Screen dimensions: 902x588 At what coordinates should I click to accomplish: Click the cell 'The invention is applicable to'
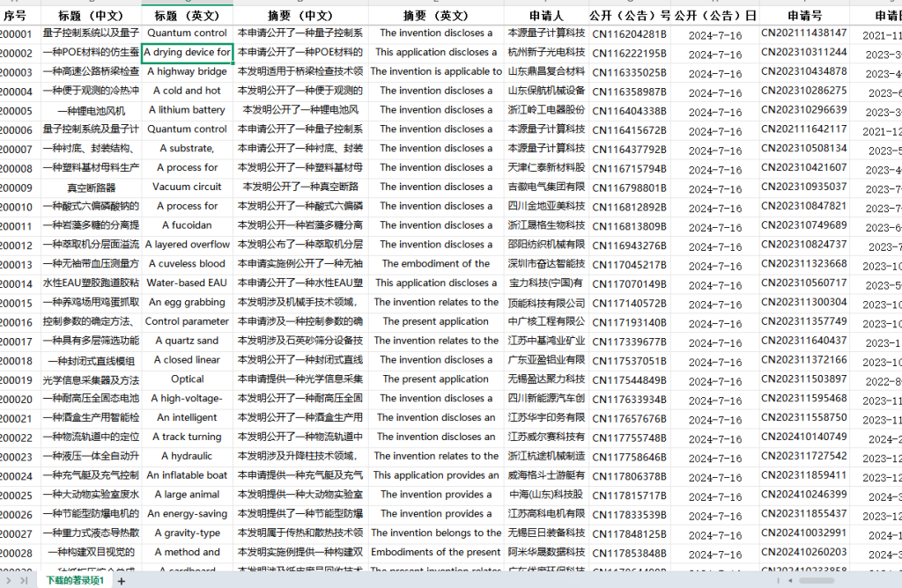(436, 72)
